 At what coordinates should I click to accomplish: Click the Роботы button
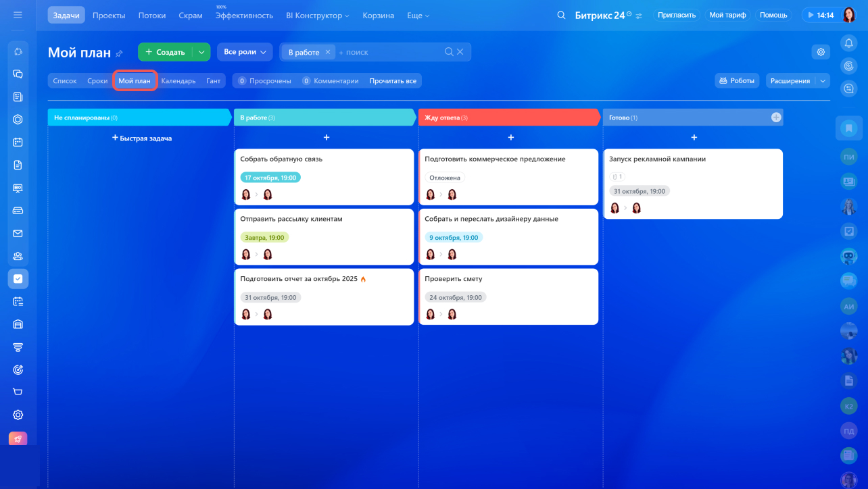[x=736, y=81]
